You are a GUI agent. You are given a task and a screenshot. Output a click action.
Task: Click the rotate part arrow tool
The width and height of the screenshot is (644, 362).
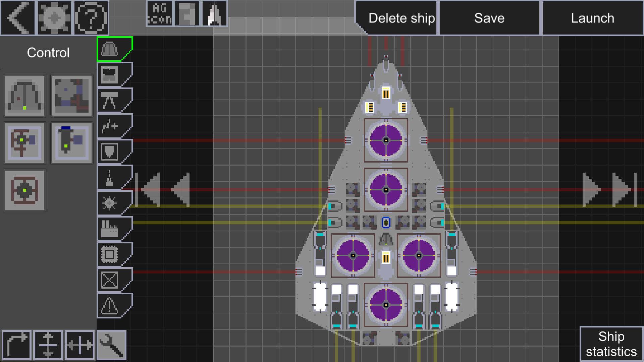[16, 345]
